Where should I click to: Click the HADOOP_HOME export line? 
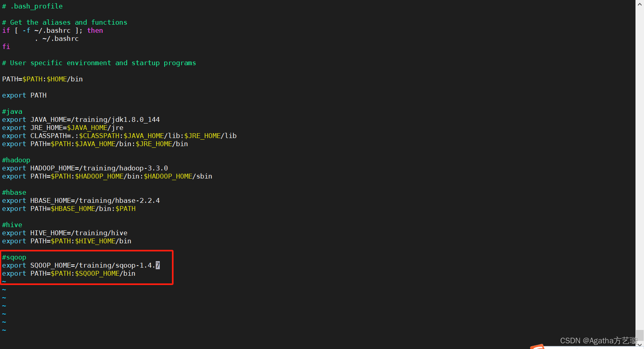(85, 168)
